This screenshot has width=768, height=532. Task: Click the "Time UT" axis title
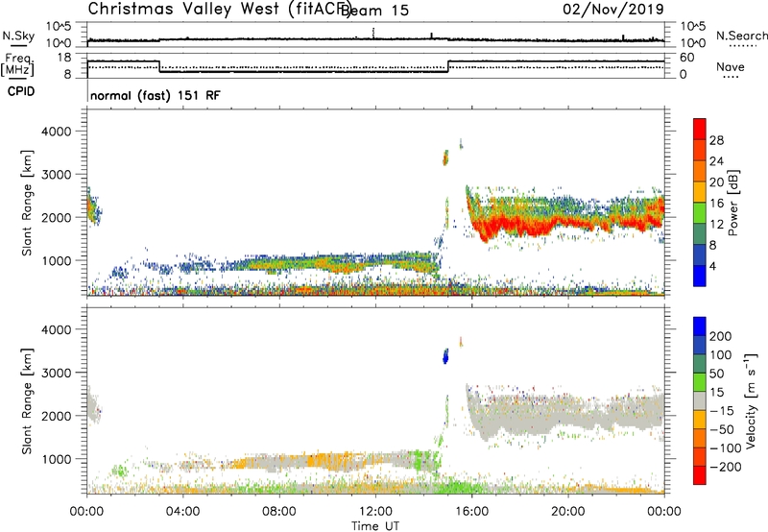[x=375, y=525]
